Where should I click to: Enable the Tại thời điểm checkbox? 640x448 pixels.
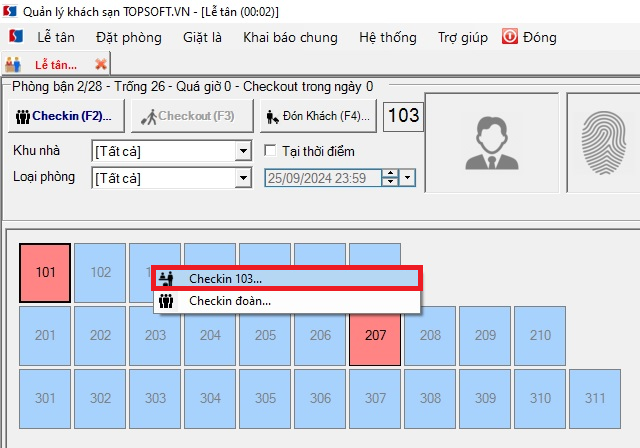pos(270,151)
